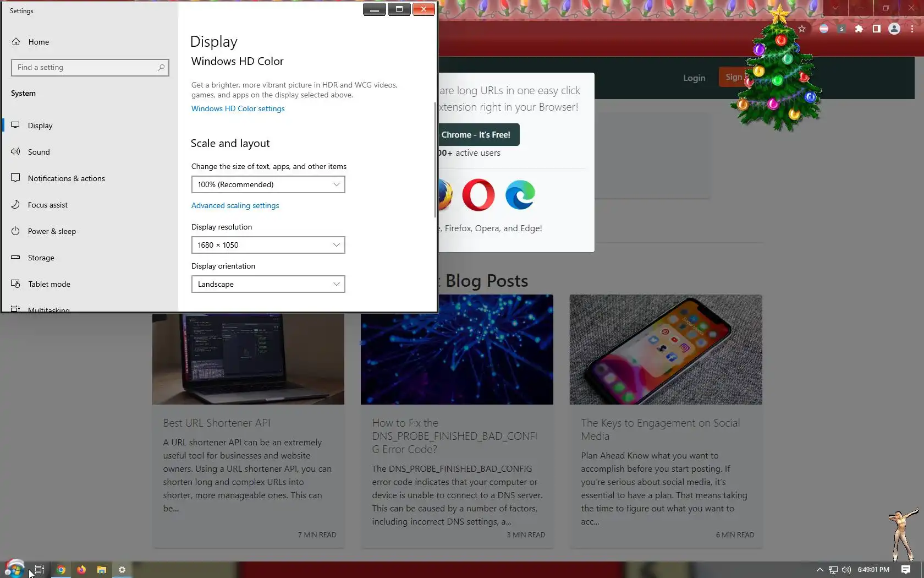The image size is (924, 578).
Task: Click the Chrome - It's Free! button
Action: [x=476, y=135]
